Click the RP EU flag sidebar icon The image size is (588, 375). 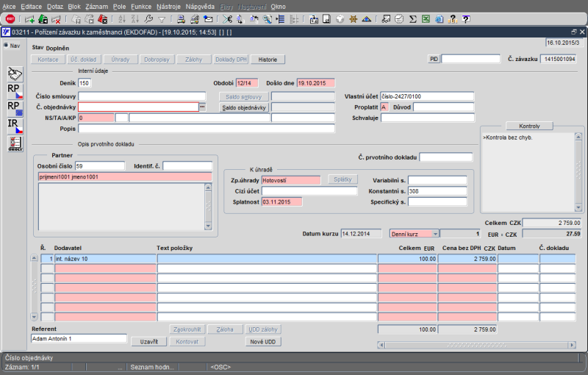click(14, 108)
